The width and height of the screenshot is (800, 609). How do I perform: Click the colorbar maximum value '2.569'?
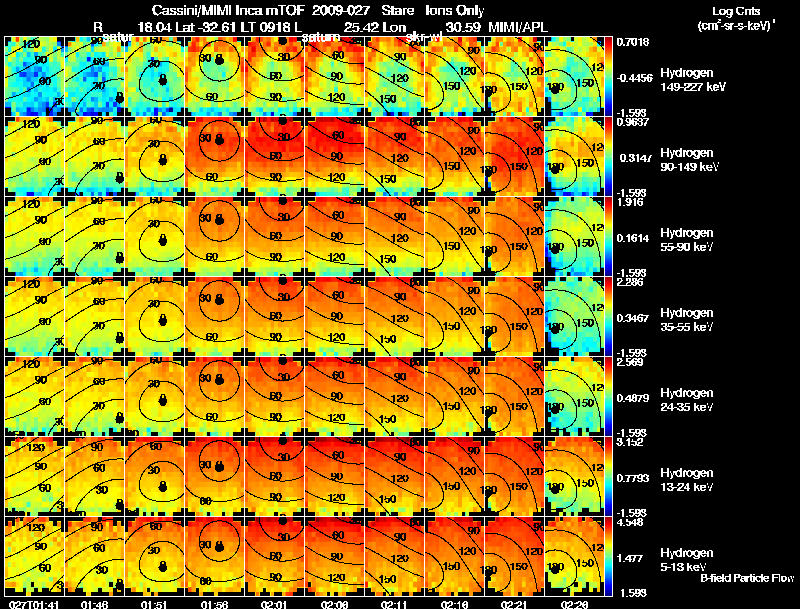630,362
